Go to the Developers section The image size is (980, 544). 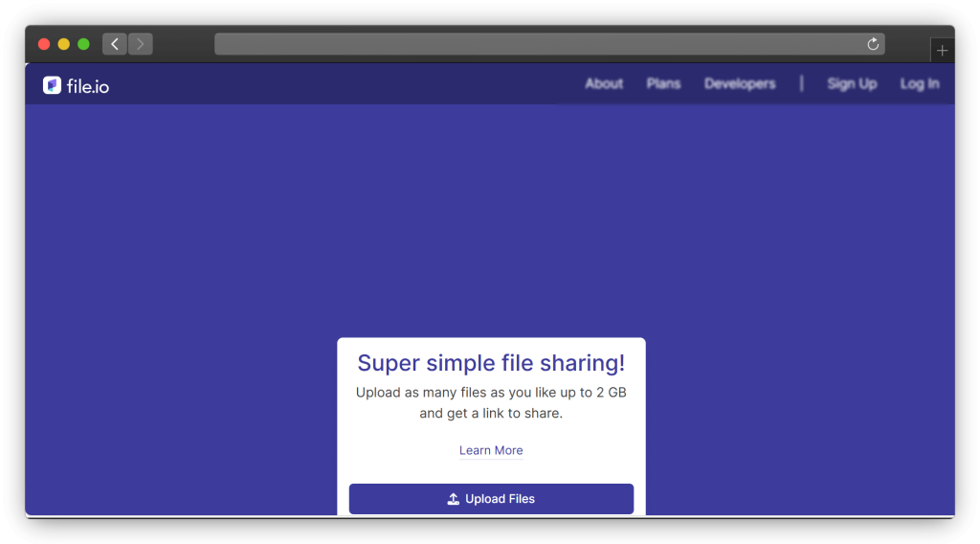coord(740,84)
